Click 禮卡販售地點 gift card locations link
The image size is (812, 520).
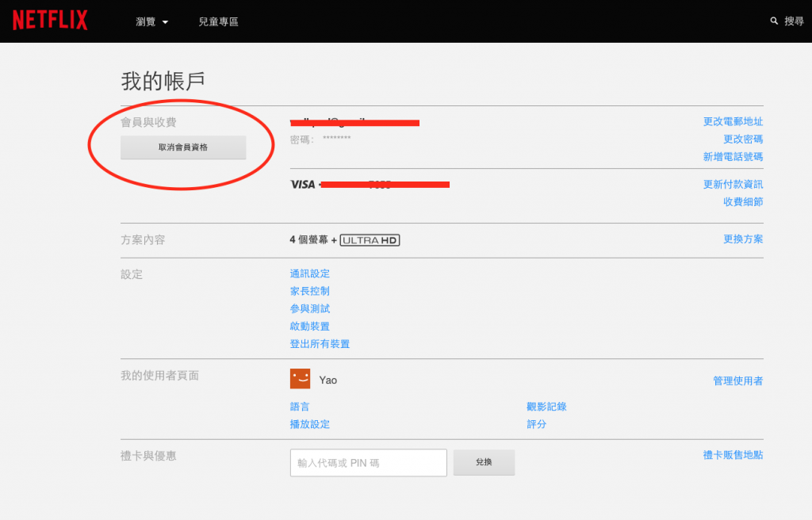click(733, 455)
